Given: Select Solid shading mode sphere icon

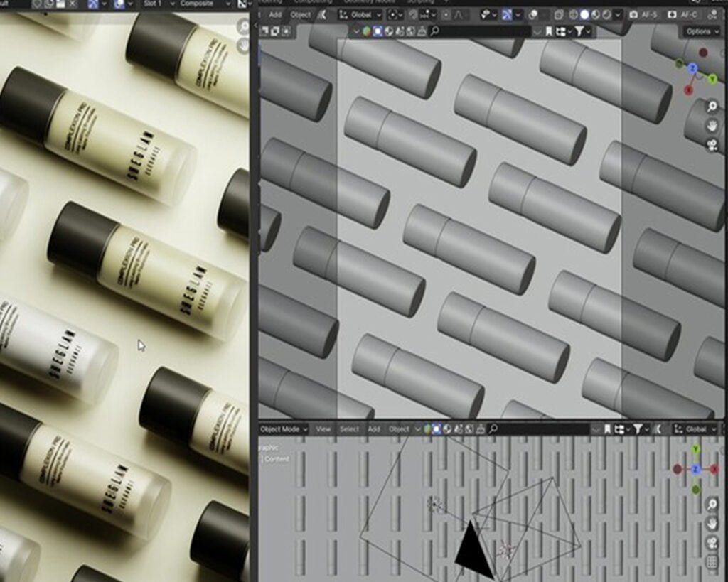Looking at the screenshot, I should tap(584, 14).
